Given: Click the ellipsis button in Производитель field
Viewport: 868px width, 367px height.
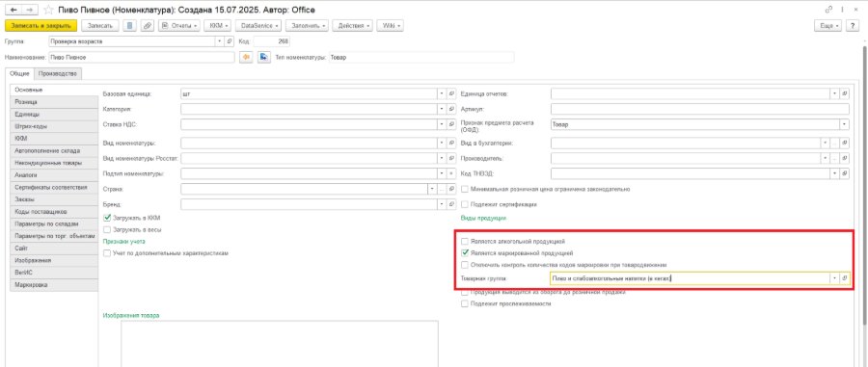Looking at the screenshot, I should point(835,158).
